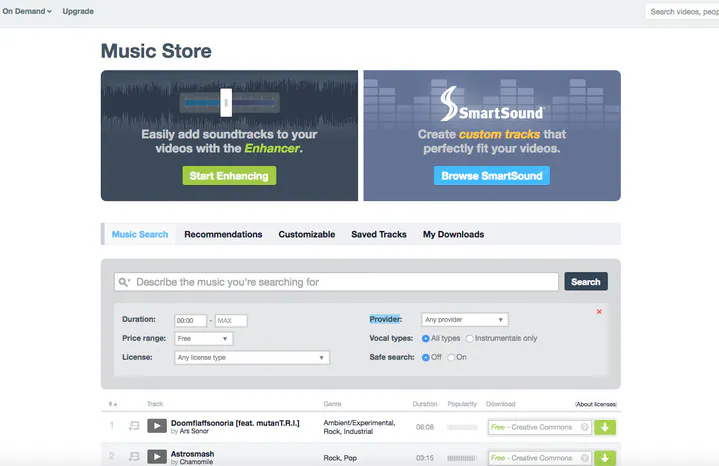Open artist Chamomile link
The width and height of the screenshot is (719, 466).
pos(196,462)
